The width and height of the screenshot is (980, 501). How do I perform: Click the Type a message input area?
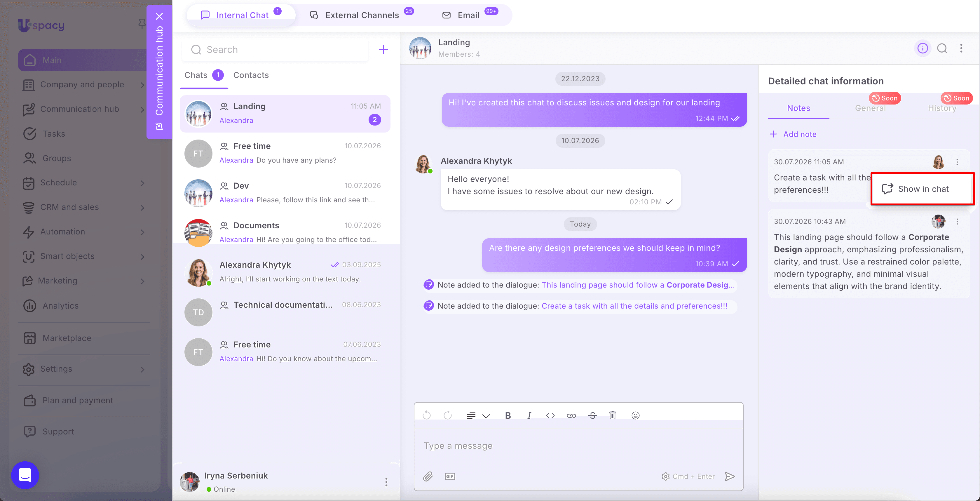(578, 446)
